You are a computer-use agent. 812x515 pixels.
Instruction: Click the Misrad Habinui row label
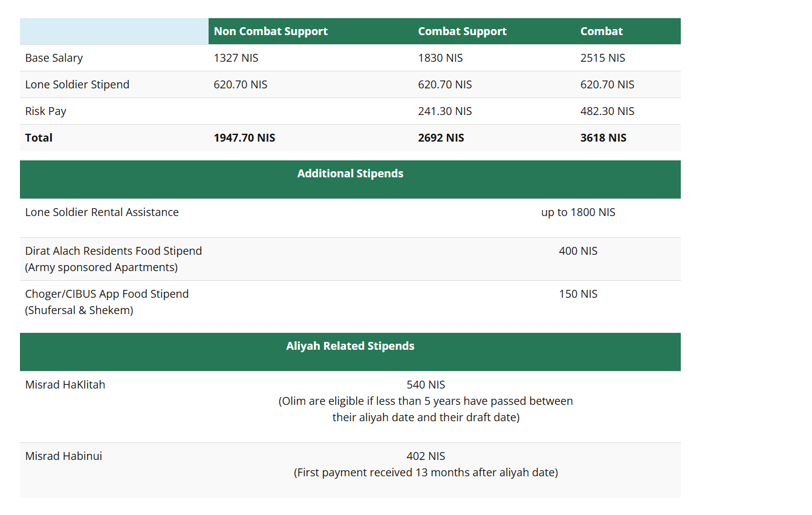(x=63, y=456)
